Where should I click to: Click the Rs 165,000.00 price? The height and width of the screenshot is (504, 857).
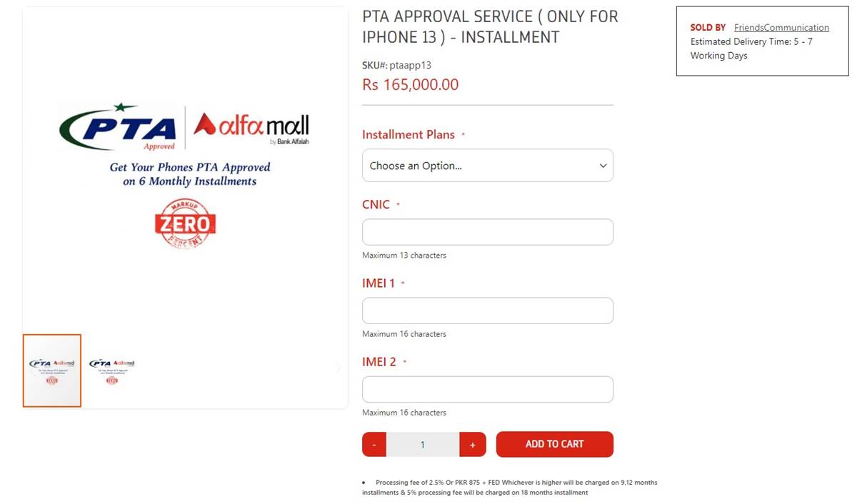point(411,84)
